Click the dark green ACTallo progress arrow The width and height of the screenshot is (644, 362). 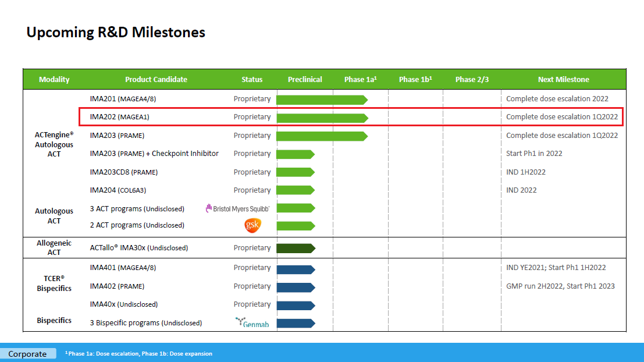(x=295, y=248)
